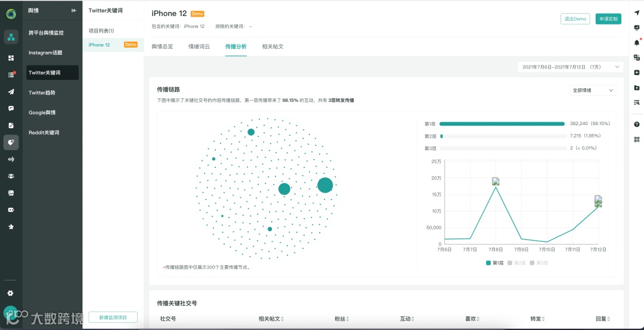Click the plus square icon on right rail

[x=637, y=73]
